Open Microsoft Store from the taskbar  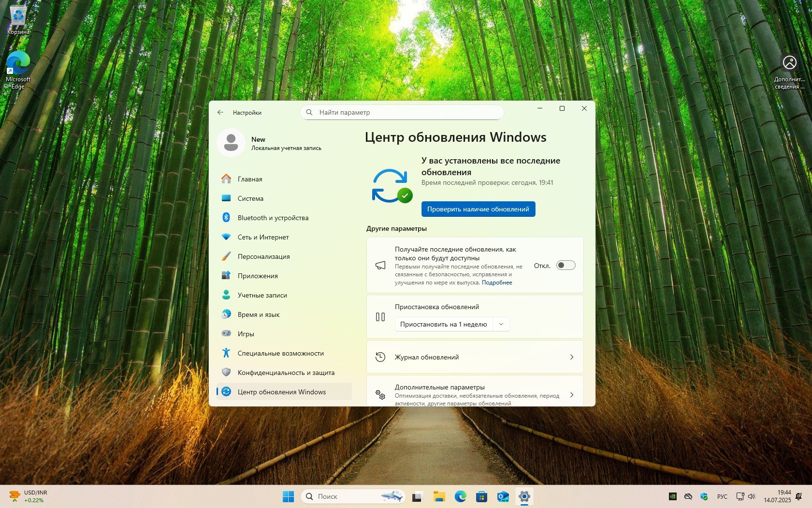481,496
